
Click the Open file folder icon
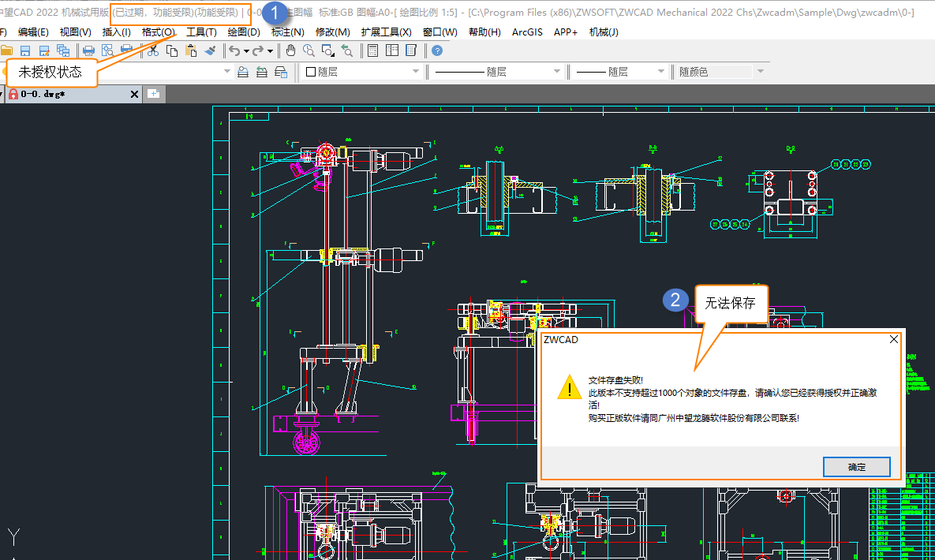(6, 50)
